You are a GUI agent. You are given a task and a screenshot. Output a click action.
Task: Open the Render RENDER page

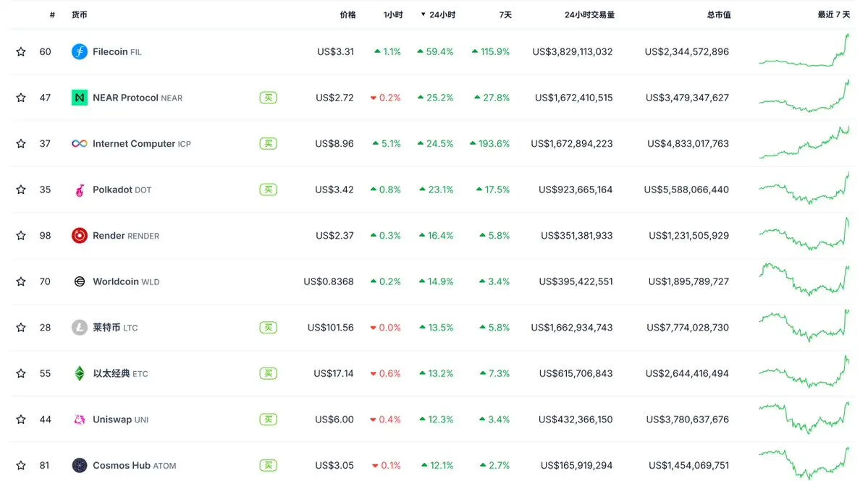click(126, 235)
